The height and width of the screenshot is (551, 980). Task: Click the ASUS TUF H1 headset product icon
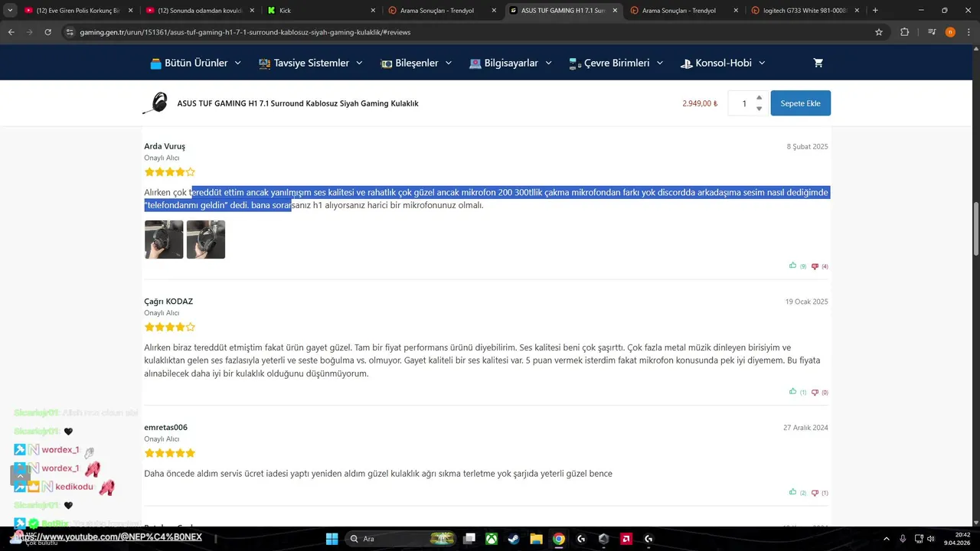click(x=155, y=103)
